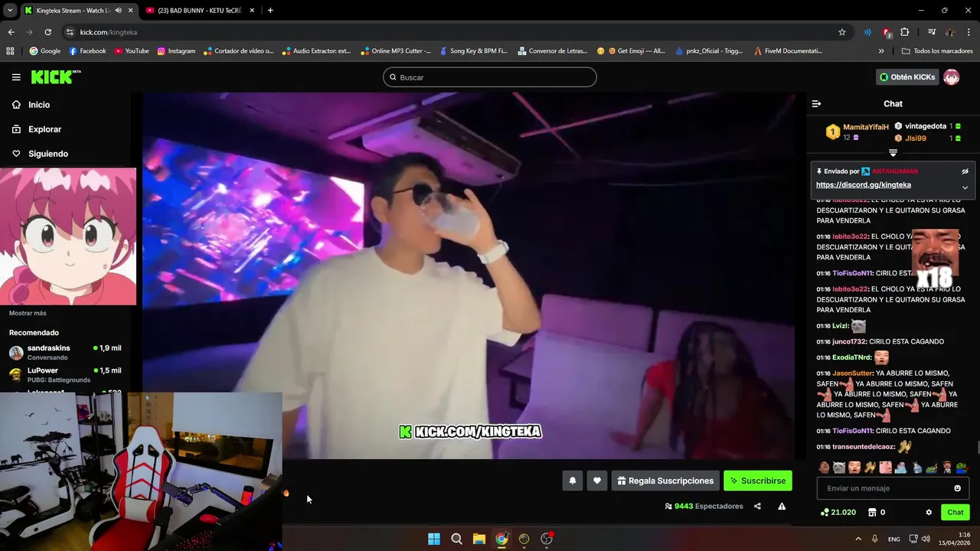980x551 pixels.
Task: Expand the pinned message chevron
Action: 965,187
